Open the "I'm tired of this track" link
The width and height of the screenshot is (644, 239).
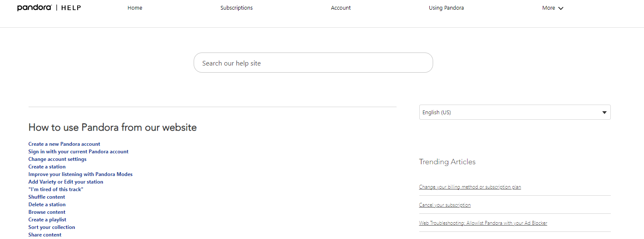click(x=56, y=189)
